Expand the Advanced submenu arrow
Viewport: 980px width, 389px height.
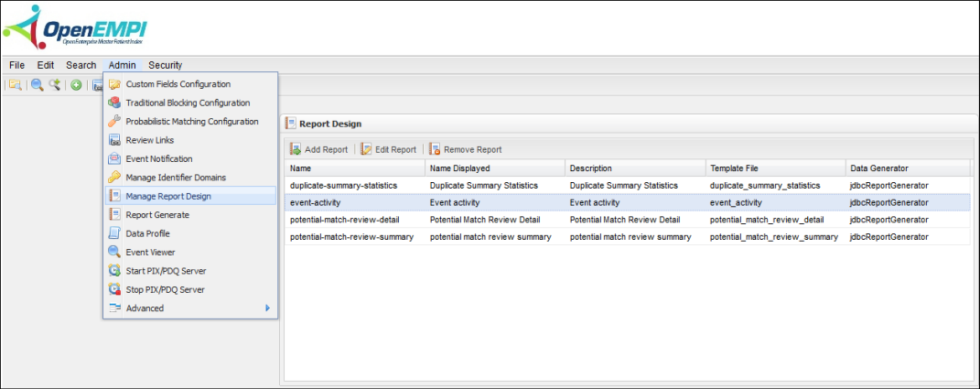(267, 308)
